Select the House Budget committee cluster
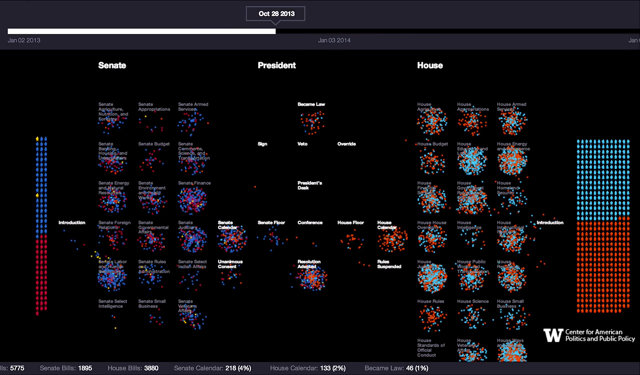This screenshot has width=640, height=375. [432, 161]
